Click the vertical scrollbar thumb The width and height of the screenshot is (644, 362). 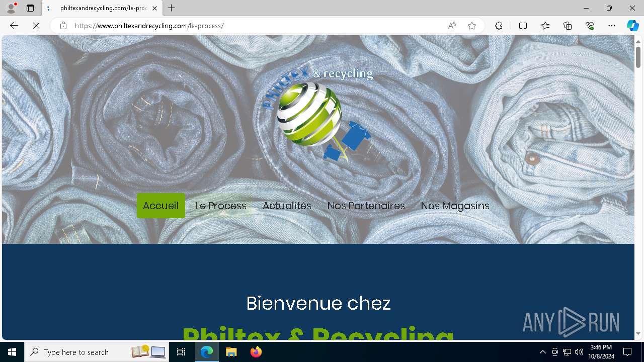(x=638, y=57)
